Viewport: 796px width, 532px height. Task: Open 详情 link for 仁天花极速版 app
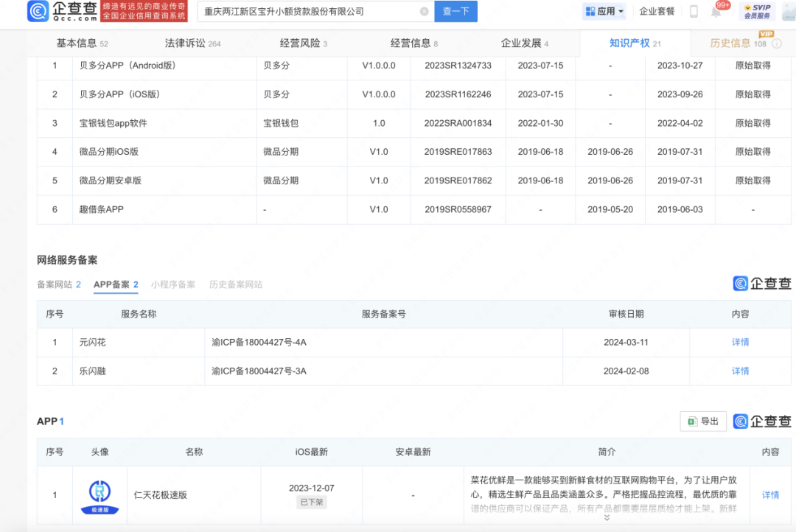pos(770,495)
